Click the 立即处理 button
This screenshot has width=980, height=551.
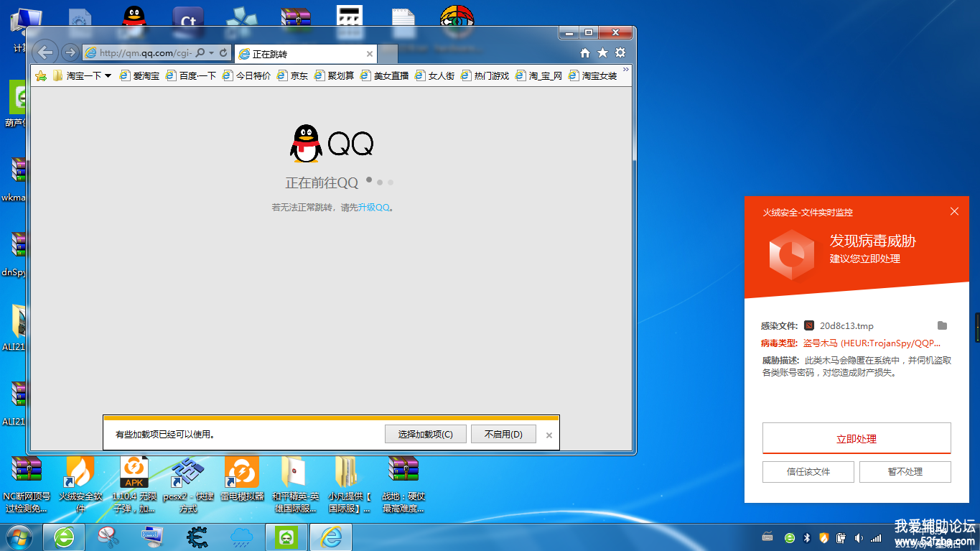click(856, 438)
